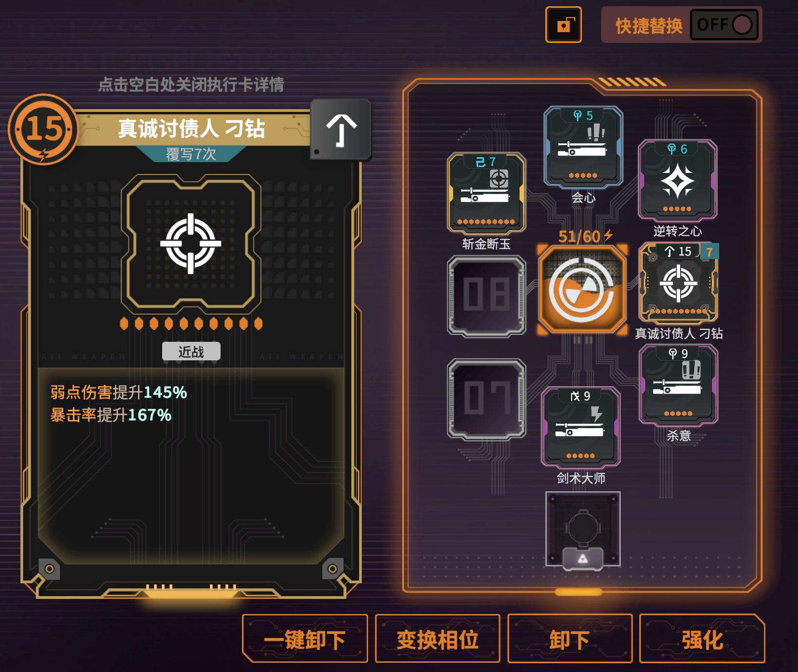Toggle the 快捷替换 OFF switch
Viewport: 798px width, 672px height.
[x=724, y=25]
